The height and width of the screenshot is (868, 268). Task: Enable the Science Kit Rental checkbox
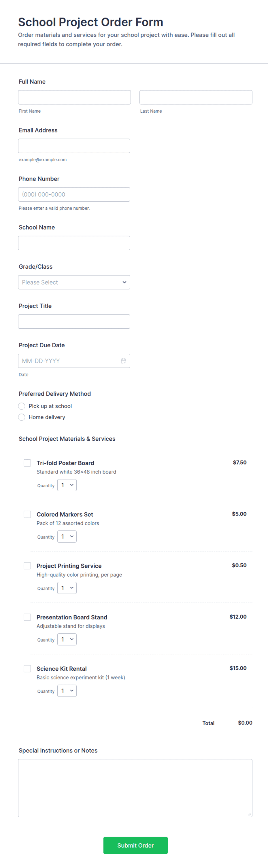pyautogui.click(x=27, y=668)
